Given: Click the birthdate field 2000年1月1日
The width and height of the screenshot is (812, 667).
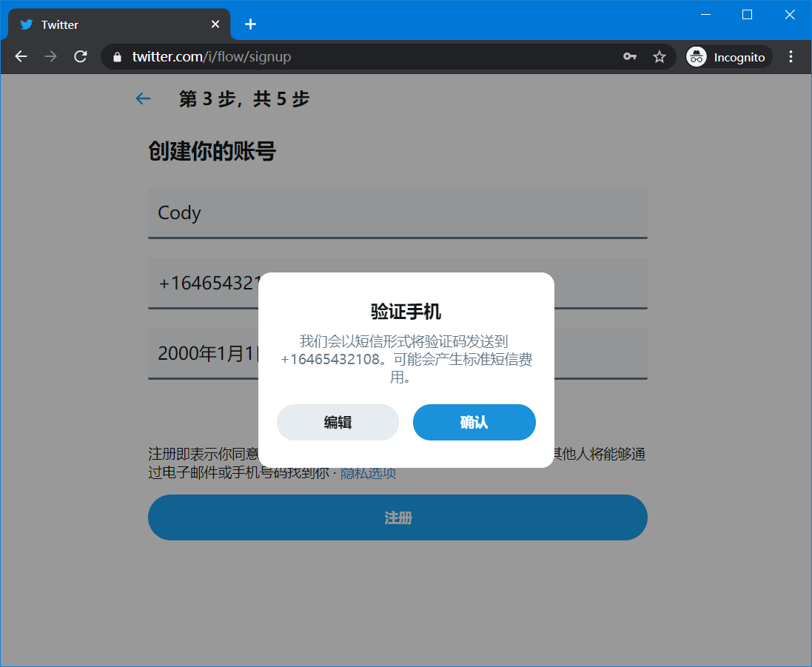Looking at the screenshot, I should (397, 354).
